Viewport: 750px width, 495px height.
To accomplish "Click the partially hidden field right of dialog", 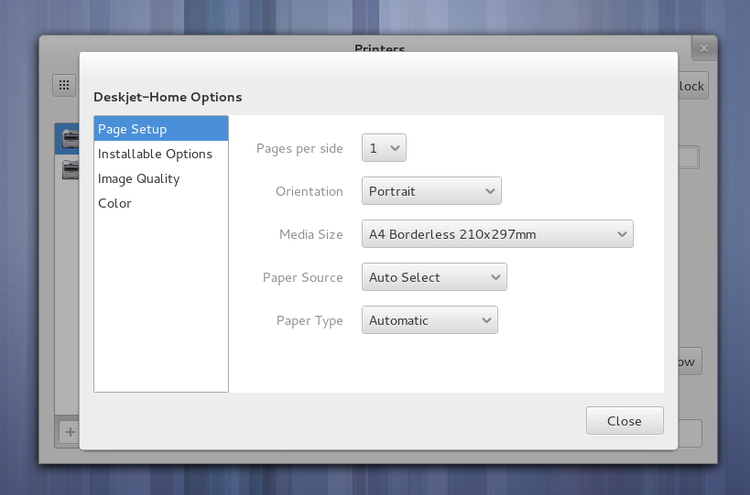I will (690, 157).
